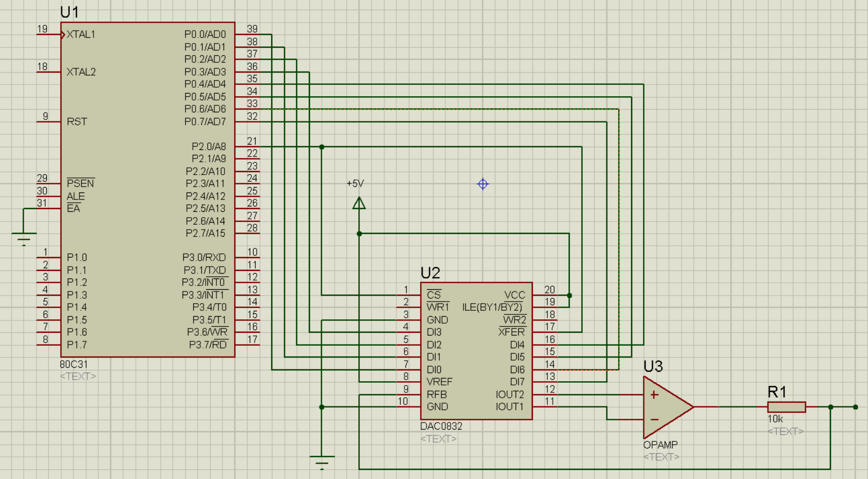Click the OPAMP value label

(x=660, y=445)
